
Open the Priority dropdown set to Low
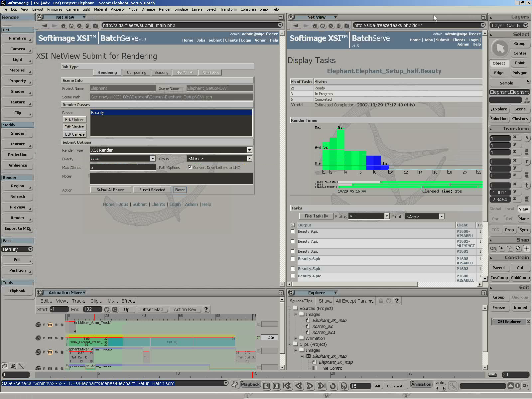[x=153, y=159]
